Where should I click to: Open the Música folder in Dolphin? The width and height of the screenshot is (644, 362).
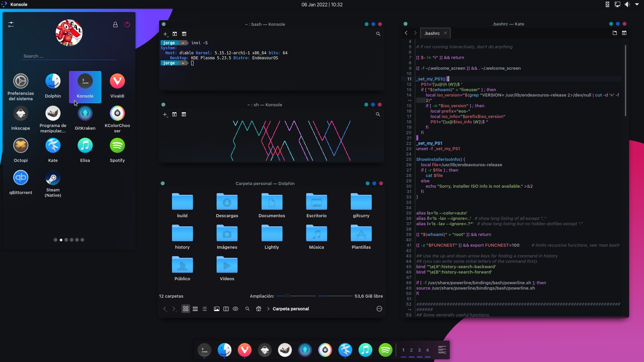[317, 237]
